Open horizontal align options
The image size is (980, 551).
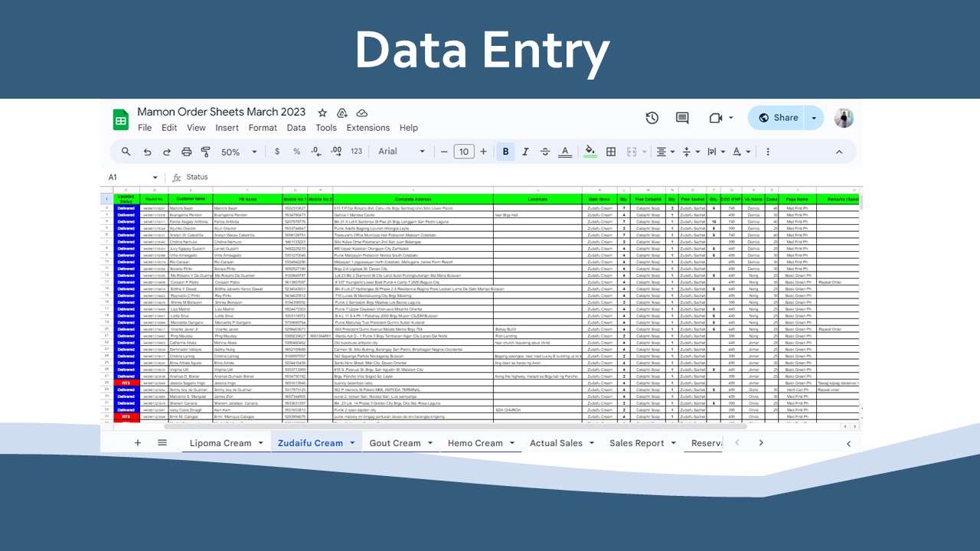click(x=664, y=152)
